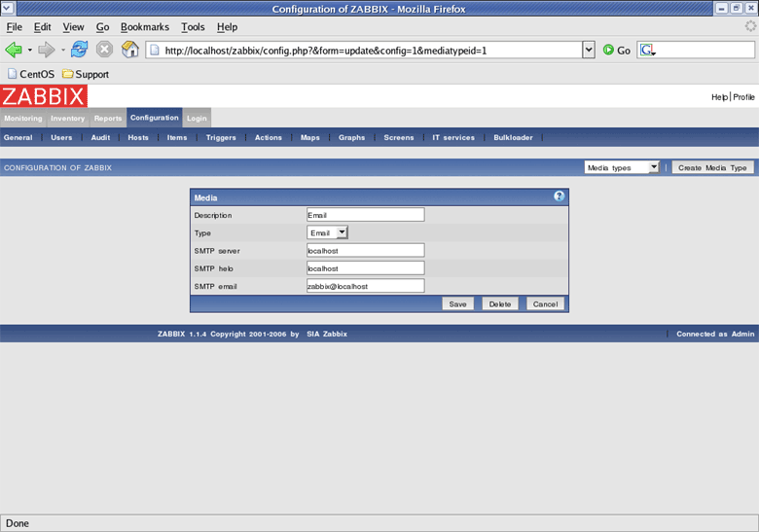Focus the SMTP email text field
This screenshot has width=759, height=532.
click(x=365, y=286)
